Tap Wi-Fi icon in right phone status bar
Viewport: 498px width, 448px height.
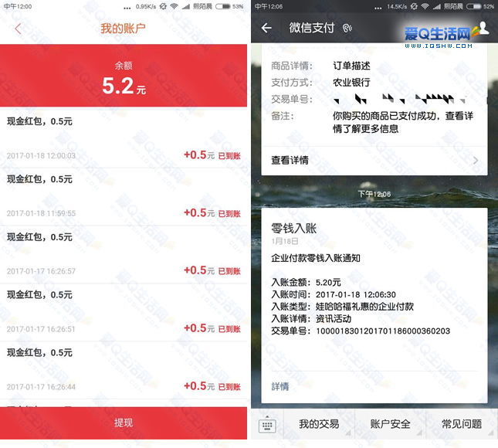(425, 6)
